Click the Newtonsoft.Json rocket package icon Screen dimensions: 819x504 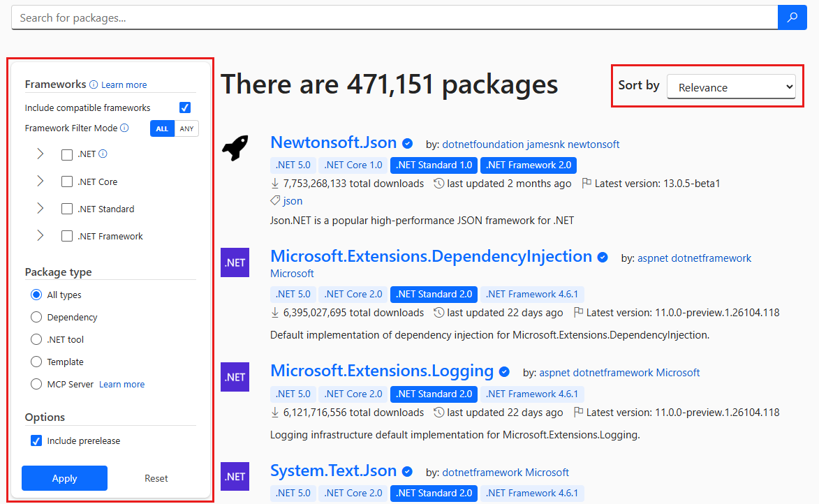(x=235, y=148)
